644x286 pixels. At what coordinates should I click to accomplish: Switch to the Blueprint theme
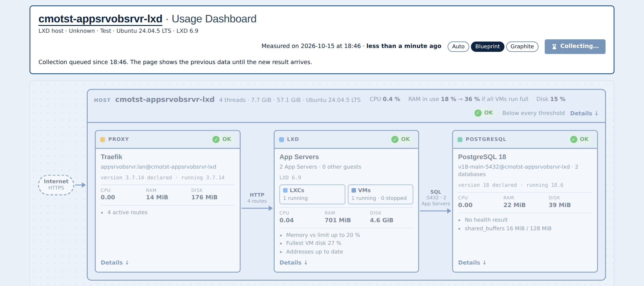[x=487, y=46]
